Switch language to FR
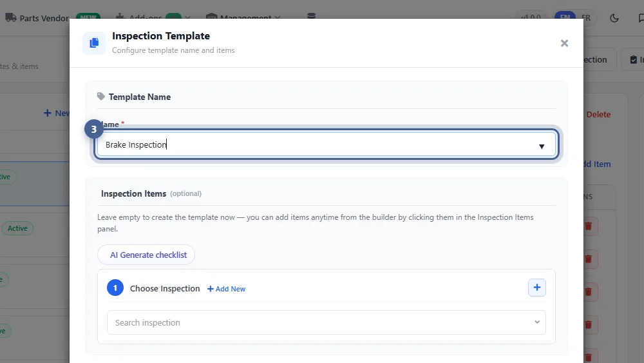 point(586,18)
